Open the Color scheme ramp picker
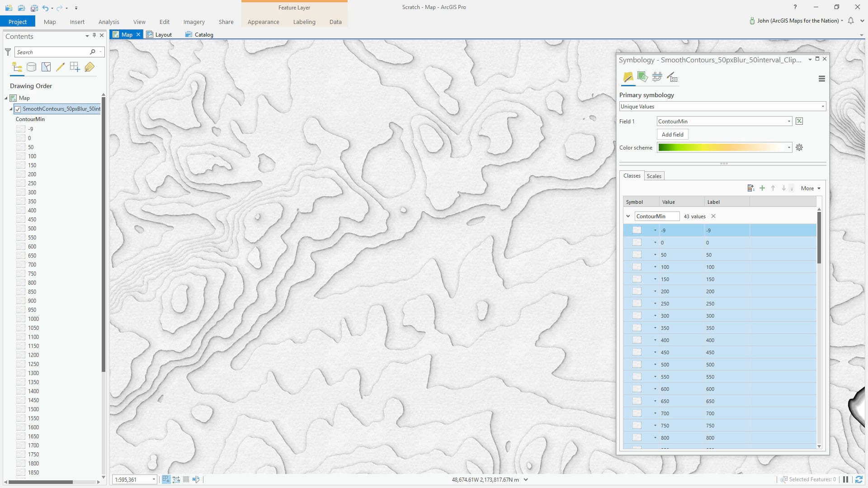The width and height of the screenshot is (868, 488). click(724, 148)
